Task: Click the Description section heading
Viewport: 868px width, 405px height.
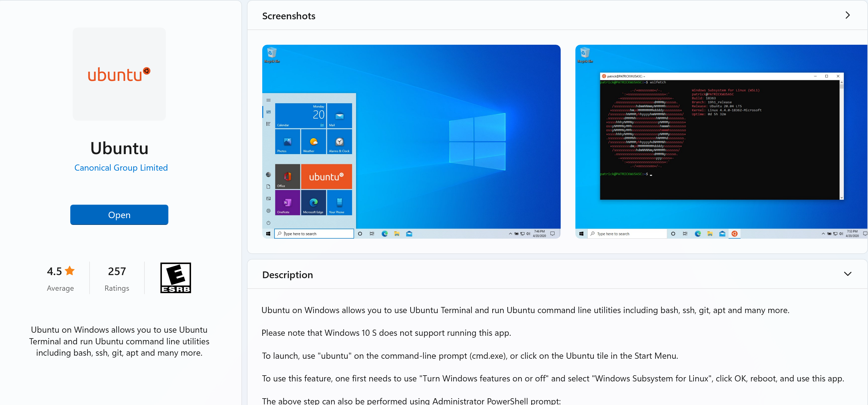Action: [x=287, y=275]
